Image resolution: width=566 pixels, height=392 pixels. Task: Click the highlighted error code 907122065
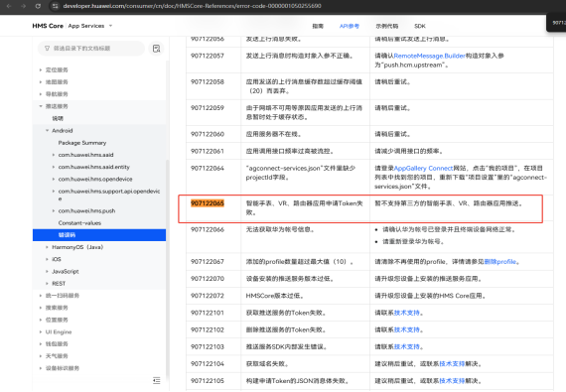coord(208,203)
